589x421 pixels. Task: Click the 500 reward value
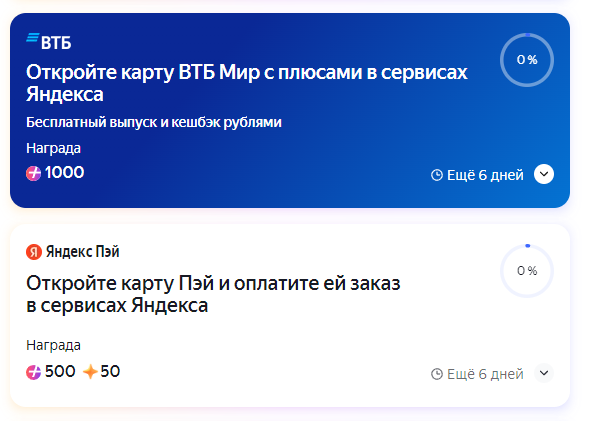(x=60, y=371)
